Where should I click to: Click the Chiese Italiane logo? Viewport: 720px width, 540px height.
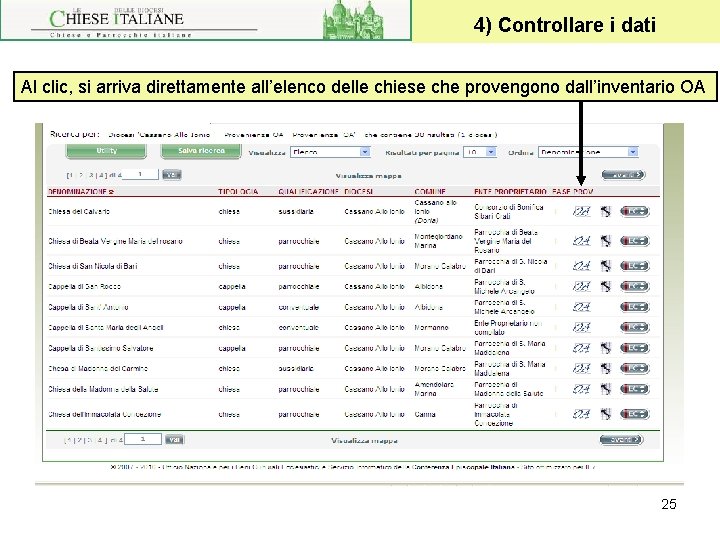coord(119,21)
